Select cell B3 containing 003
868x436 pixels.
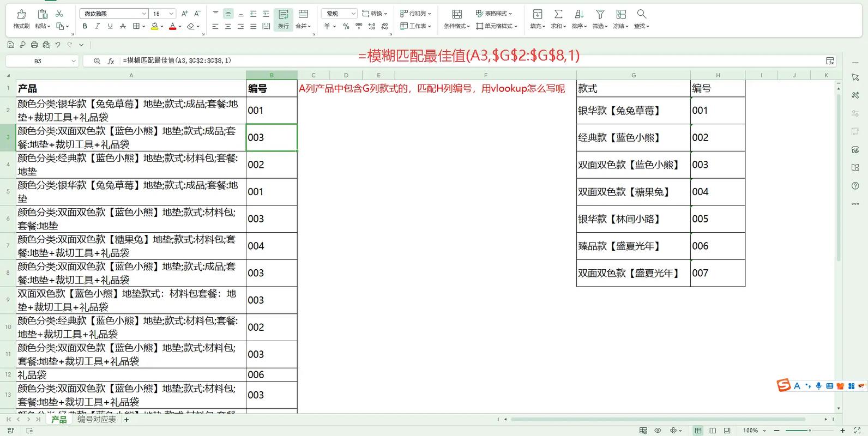[272, 137]
